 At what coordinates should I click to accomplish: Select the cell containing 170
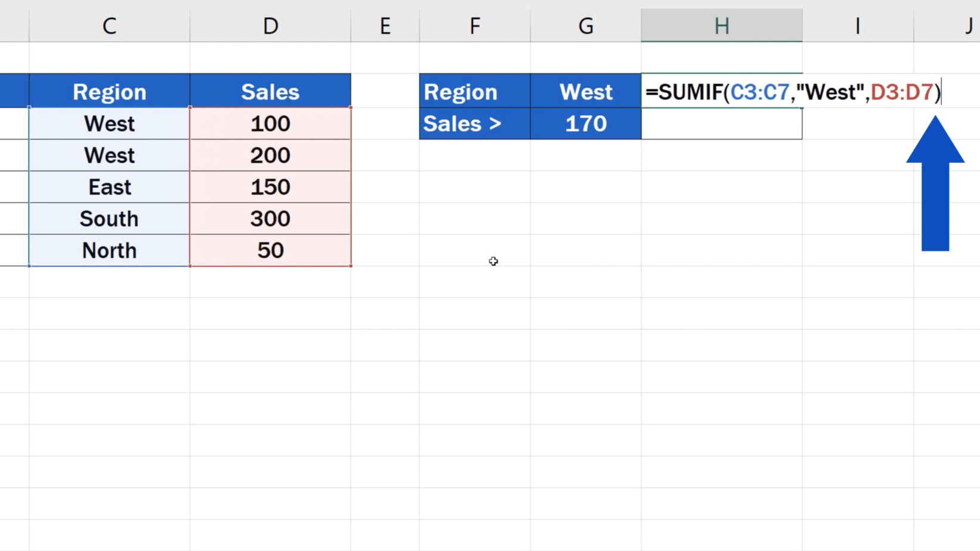[x=585, y=123]
